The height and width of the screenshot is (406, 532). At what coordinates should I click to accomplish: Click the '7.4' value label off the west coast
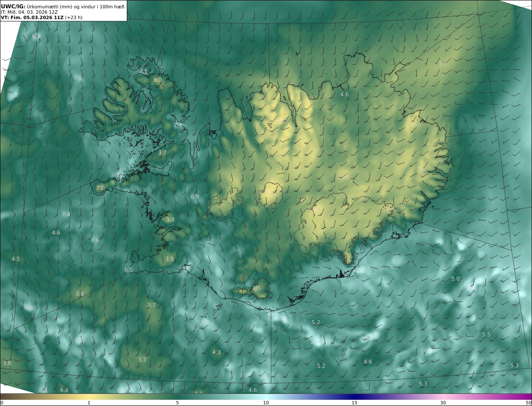coord(66,215)
